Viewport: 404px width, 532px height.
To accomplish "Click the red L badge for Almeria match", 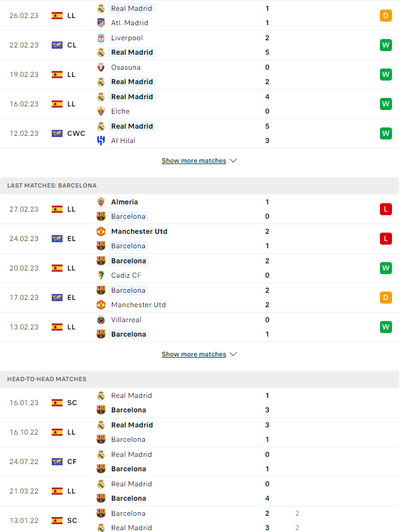I will pyautogui.click(x=385, y=209).
